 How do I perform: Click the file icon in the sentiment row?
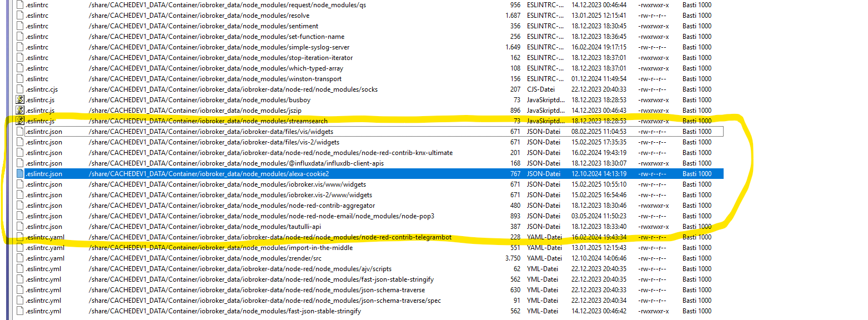(x=21, y=26)
